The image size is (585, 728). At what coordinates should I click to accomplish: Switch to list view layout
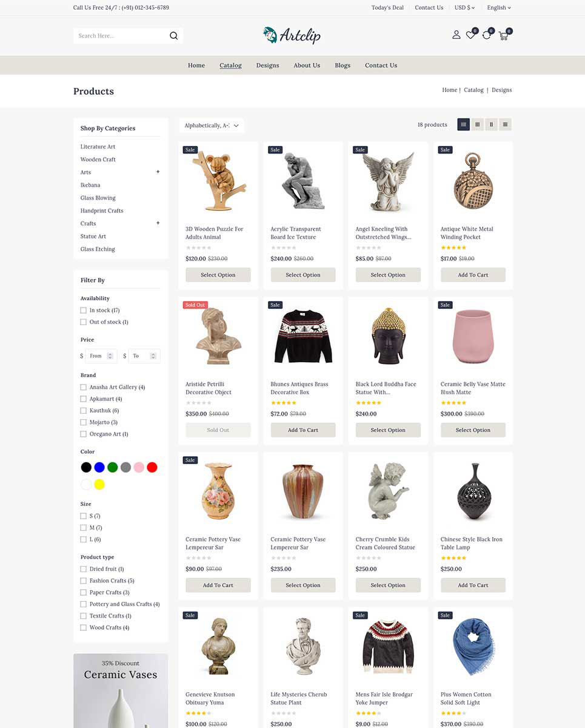[506, 124]
